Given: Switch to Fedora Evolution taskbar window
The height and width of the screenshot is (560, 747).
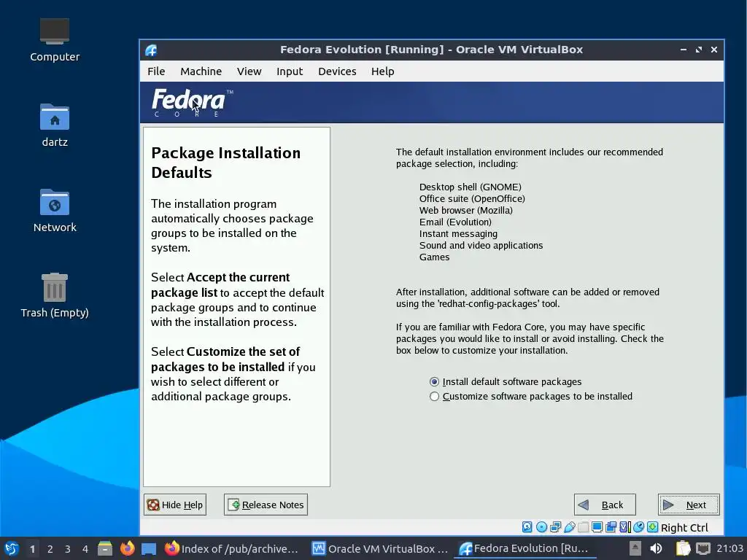Looking at the screenshot, I should (x=524, y=548).
